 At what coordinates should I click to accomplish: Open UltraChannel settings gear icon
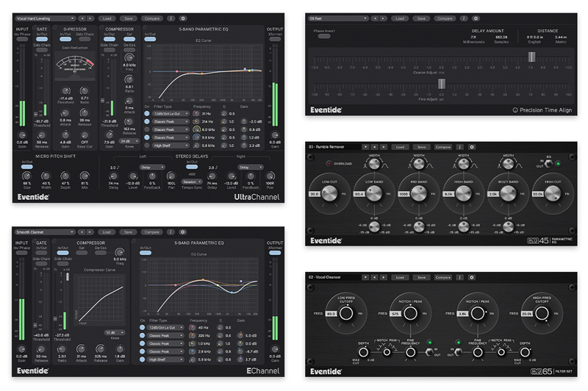183,18
